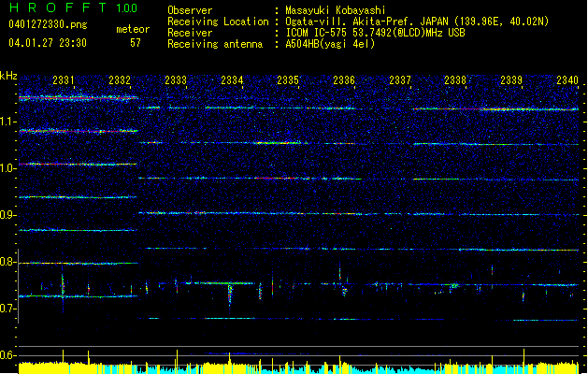Image resolution: width=588 pixels, height=374 pixels.
Task: Click the meteor label
Action: click(x=133, y=29)
